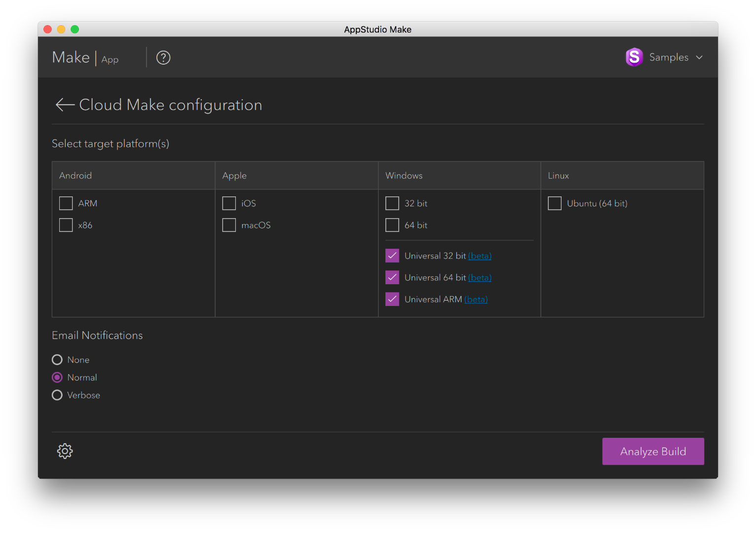This screenshot has width=756, height=533.
Task: Check the iOS platform box
Action: (x=229, y=203)
